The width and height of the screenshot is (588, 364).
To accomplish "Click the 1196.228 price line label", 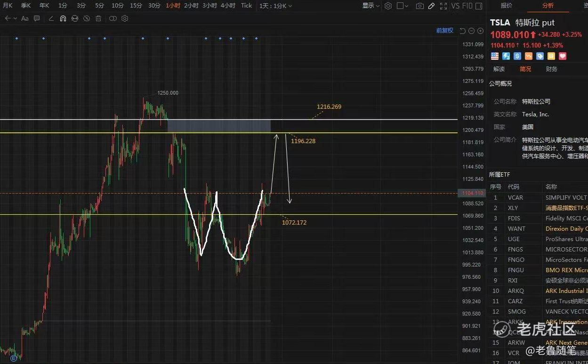I will (x=303, y=141).
